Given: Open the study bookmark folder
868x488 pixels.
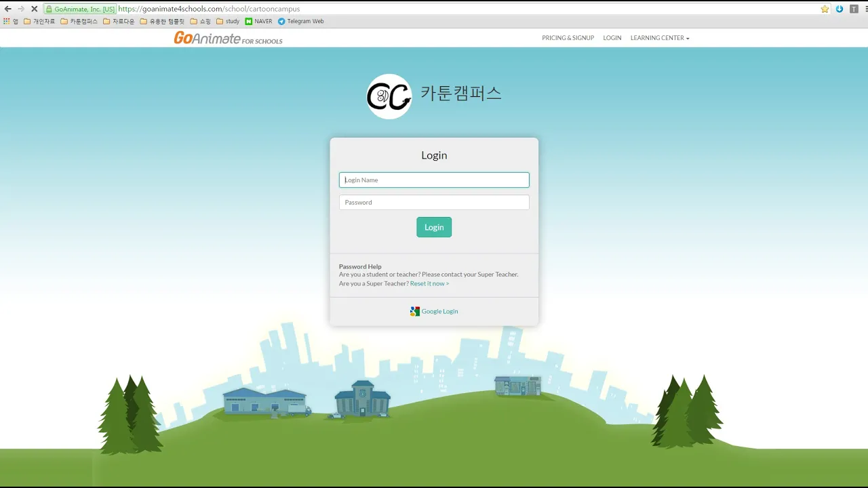Looking at the screenshot, I should click(228, 21).
